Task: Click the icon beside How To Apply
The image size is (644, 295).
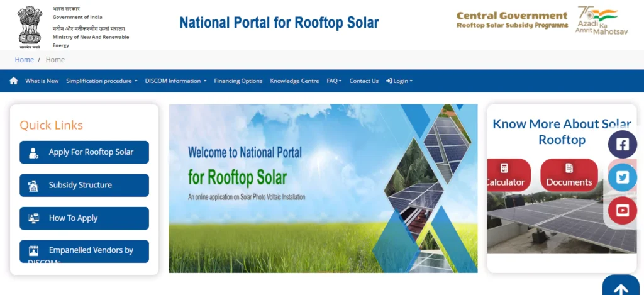Action: tap(34, 218)
